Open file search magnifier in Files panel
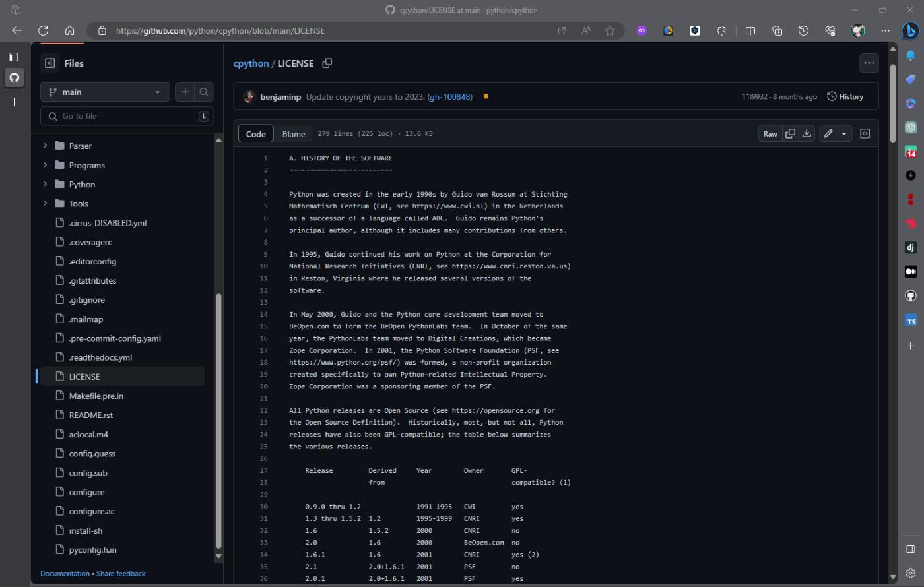 204,92
